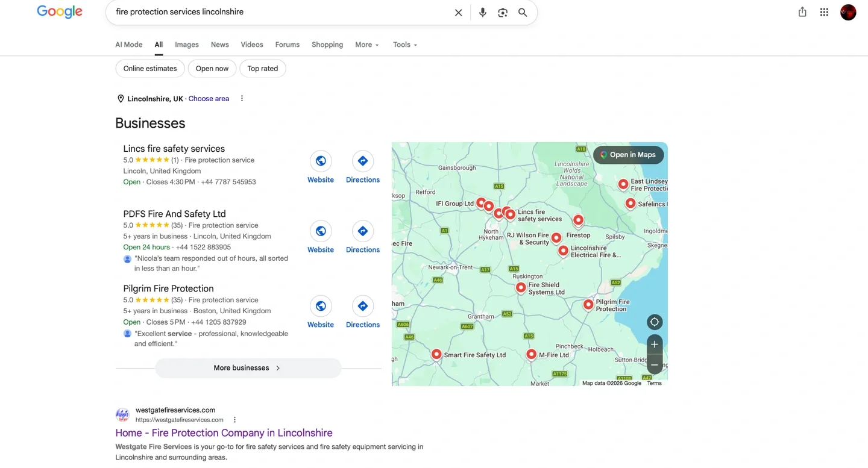Zoom out on the map with minus
Image resolution: width=868 pixels, height=468 pixels.
tap(655, 365)
